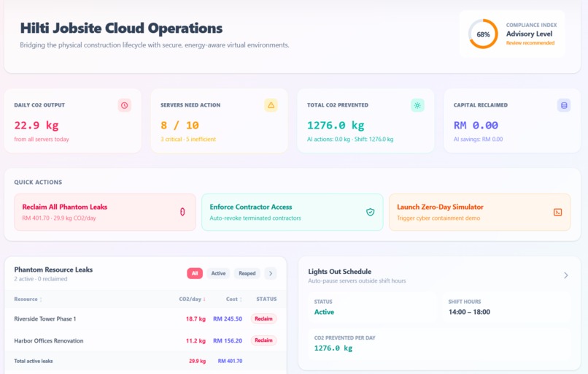Click the RM 245.50 cost value
The width and height of the screenshot is (588, 374).
click(x=228, y=318)
